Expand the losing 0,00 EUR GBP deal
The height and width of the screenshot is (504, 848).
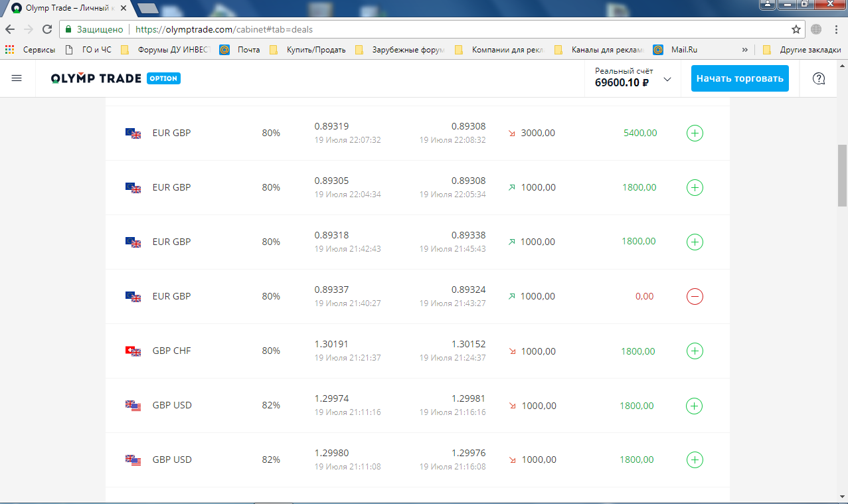click(x=695, y=297)
